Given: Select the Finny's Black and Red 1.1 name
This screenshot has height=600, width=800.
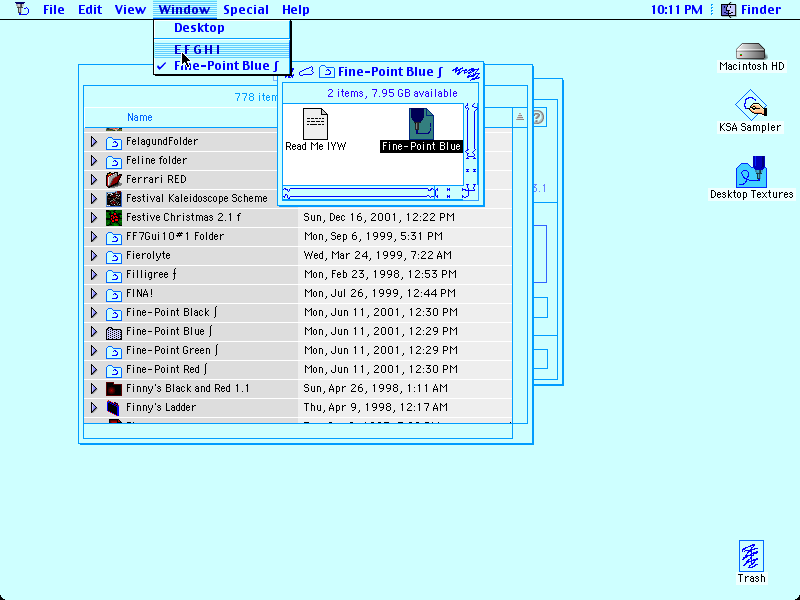Looking at the screenshot, I should 188,388.
